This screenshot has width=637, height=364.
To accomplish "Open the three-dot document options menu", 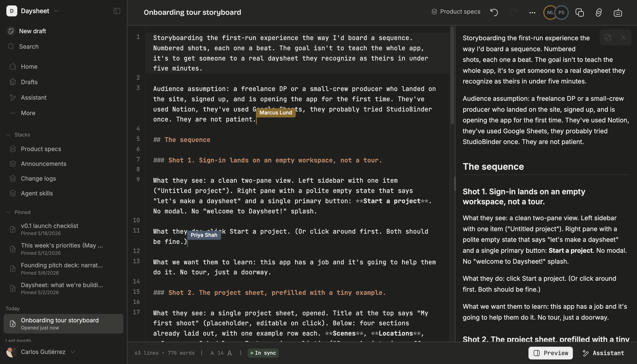I will pyautogui.click(x=532, y=13).
